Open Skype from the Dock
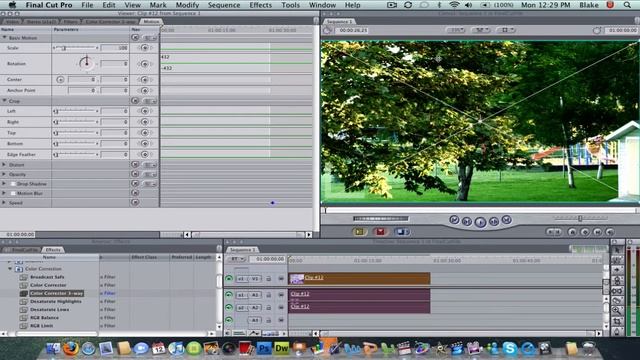The image size is (640, 360). pos(509,349)
